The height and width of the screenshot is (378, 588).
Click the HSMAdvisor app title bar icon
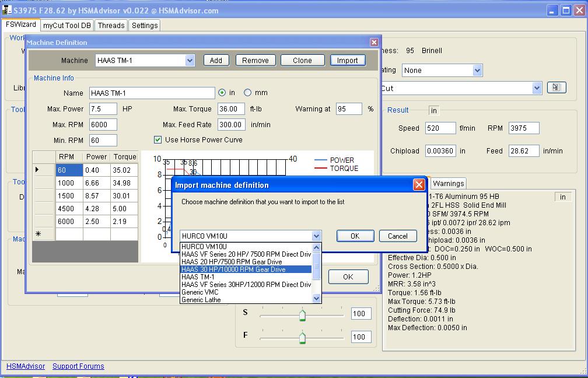(7, 10)
